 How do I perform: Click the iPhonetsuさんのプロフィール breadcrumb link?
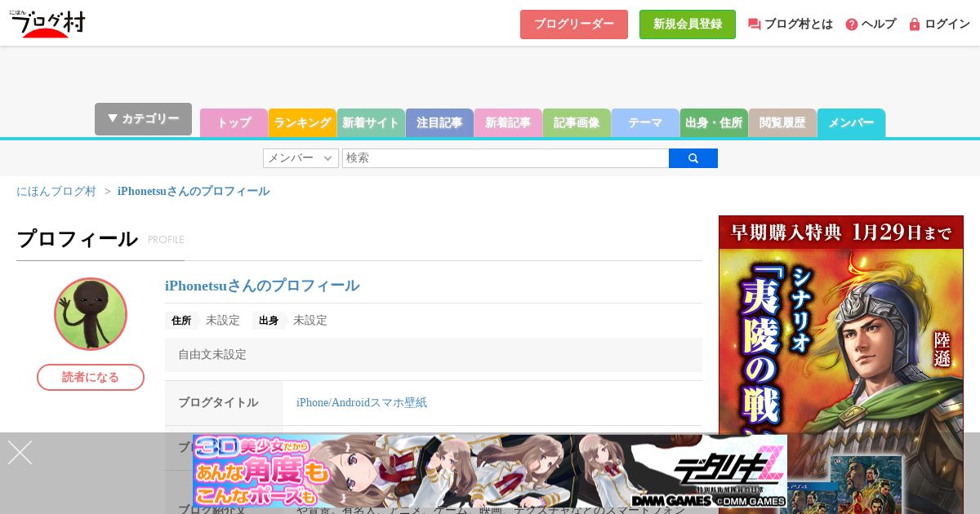pos(194,191)
